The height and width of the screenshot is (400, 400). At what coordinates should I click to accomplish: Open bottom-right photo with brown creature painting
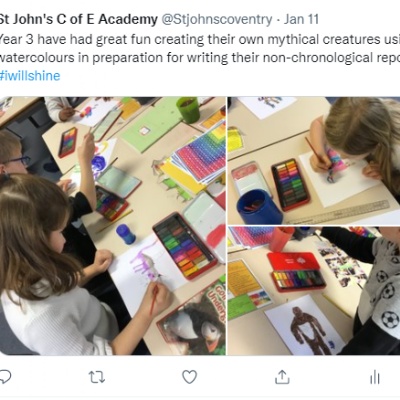314,291
